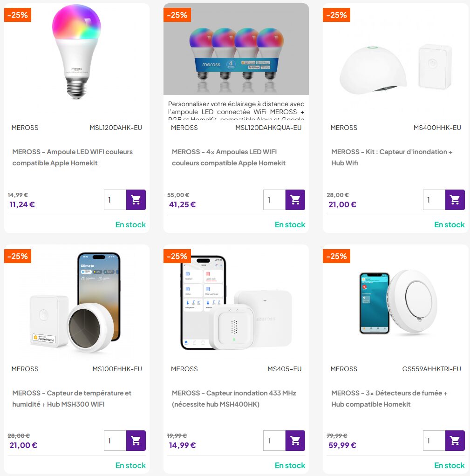Open the single Meross LED bulb image
The height and width of the screenshot is (476, 470).
(76, 51)
